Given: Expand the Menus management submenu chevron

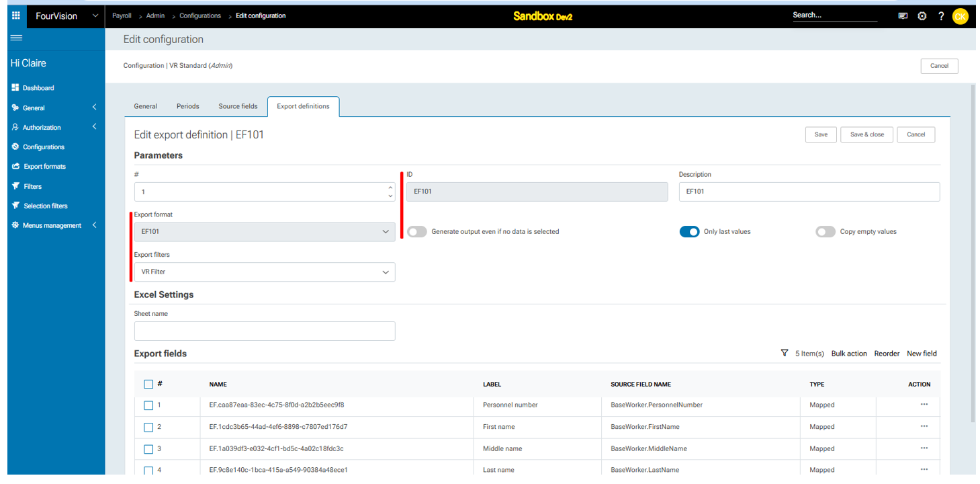Looking at the screenshot, I should 95,225.
